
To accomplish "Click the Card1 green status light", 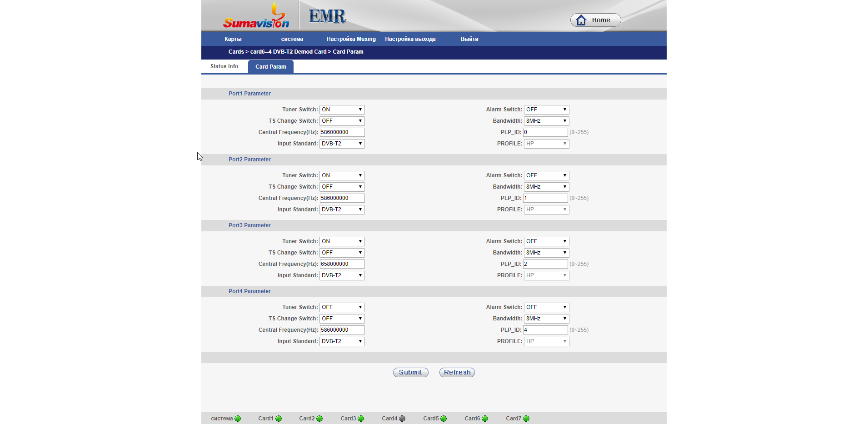I will [x=279, y=419].
